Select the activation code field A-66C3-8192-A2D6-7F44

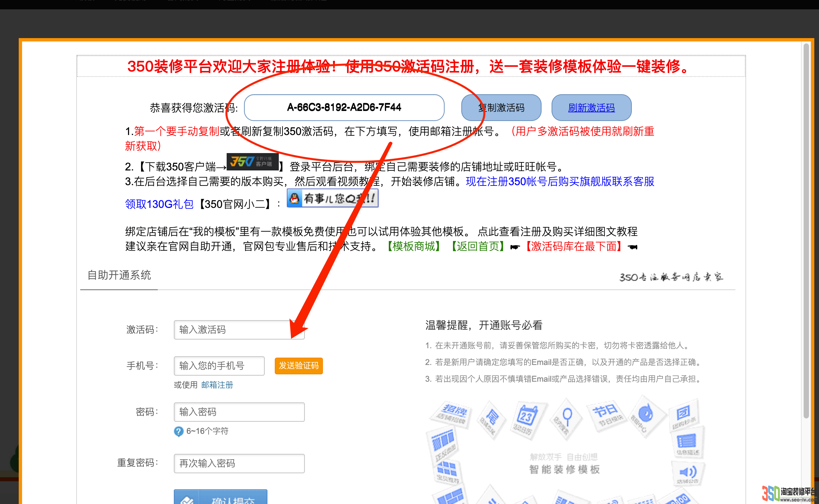coord(344,108)
